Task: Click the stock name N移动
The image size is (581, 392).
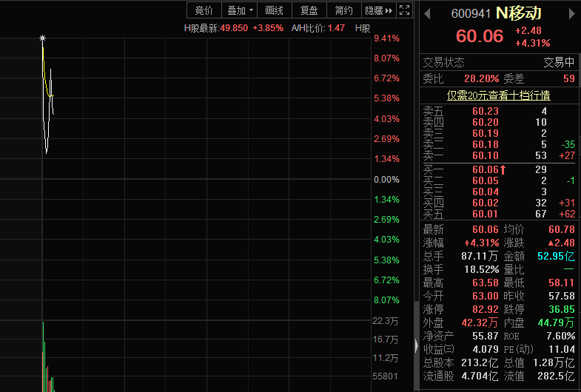Action: (x=518, y=13)
